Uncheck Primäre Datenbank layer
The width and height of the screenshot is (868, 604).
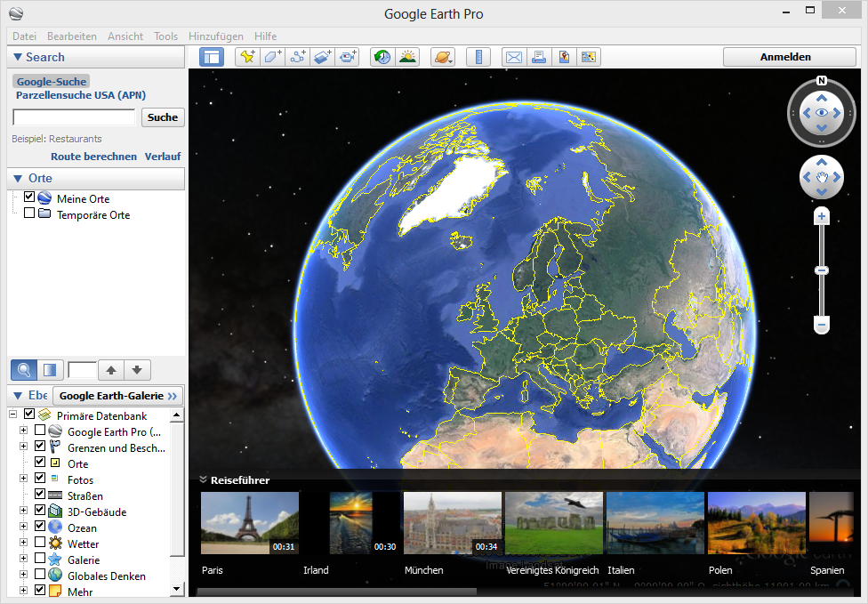click(29, 414)
